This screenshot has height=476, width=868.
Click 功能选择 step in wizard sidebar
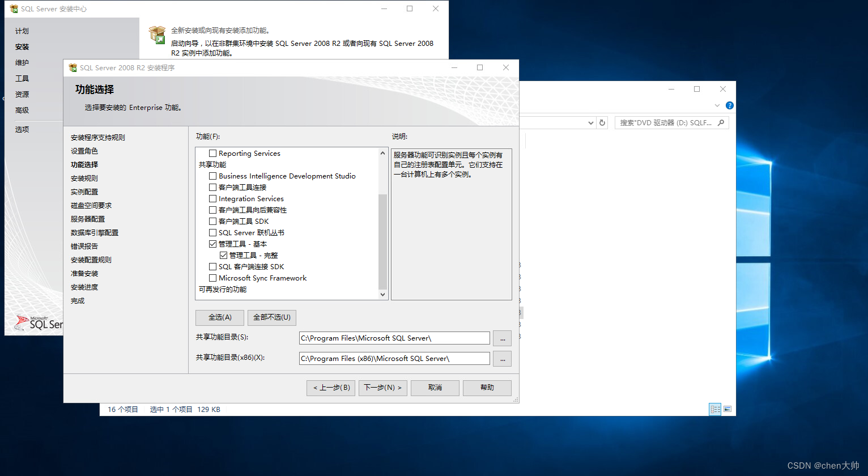[x=84, y=165]
